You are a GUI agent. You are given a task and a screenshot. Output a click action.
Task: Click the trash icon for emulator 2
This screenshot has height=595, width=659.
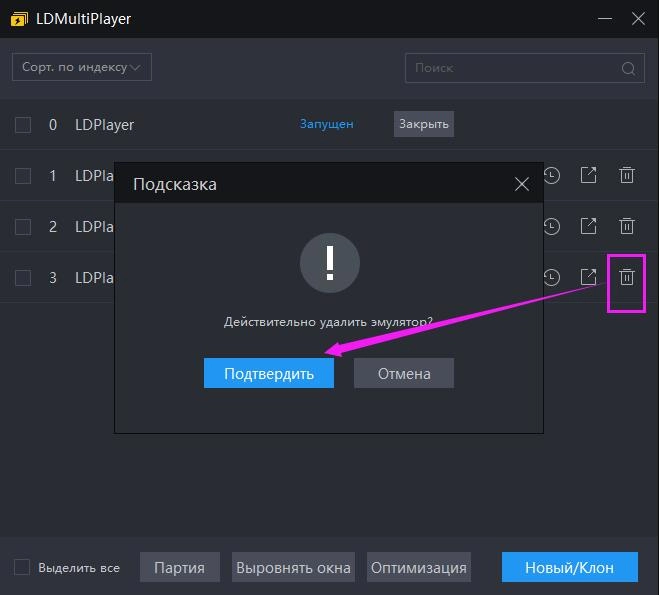click(627, 226)
